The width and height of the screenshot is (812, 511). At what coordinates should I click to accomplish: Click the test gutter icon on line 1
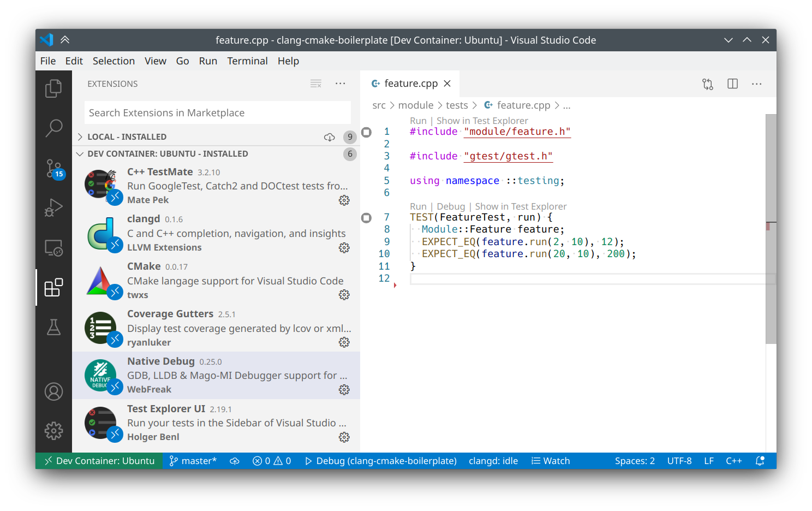pos(367,132)
